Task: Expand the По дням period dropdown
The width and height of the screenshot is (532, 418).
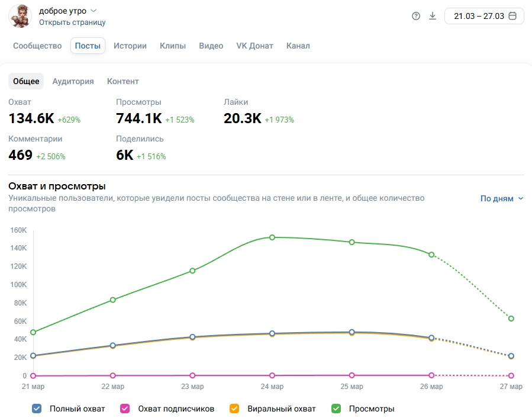Action: click(x=502, y=199)
